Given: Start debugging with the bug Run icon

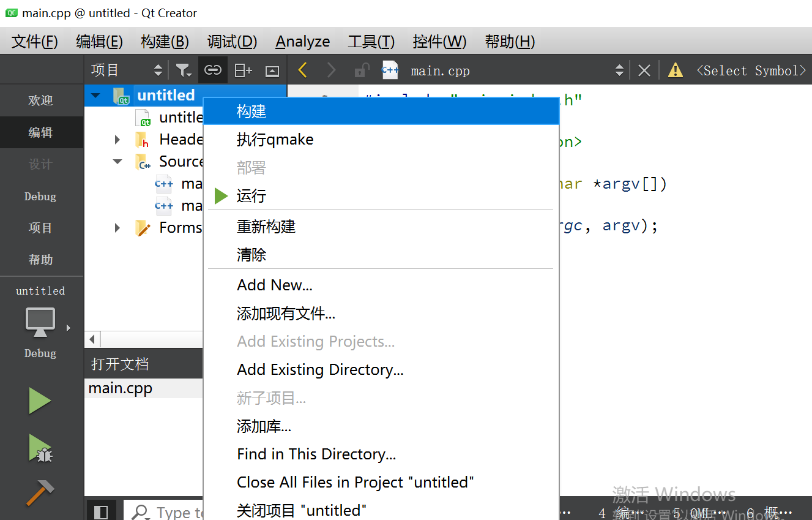Looking at the screenshot, I should [40, 448].
